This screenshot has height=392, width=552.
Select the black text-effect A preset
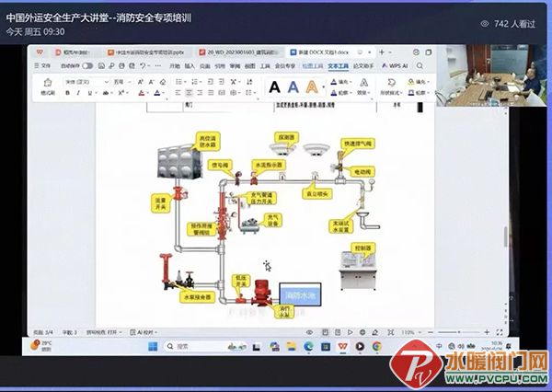274,86
